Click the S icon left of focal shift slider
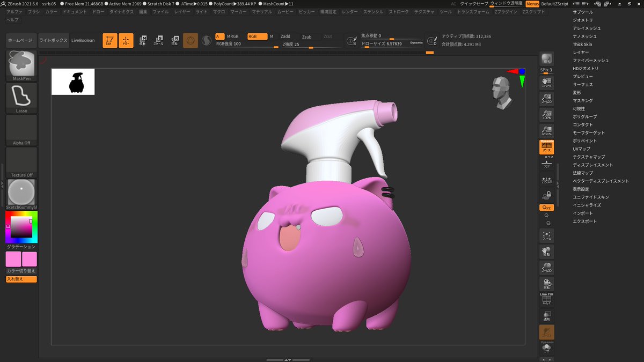This screenshot has width=644, height=362. coord(352,40)
